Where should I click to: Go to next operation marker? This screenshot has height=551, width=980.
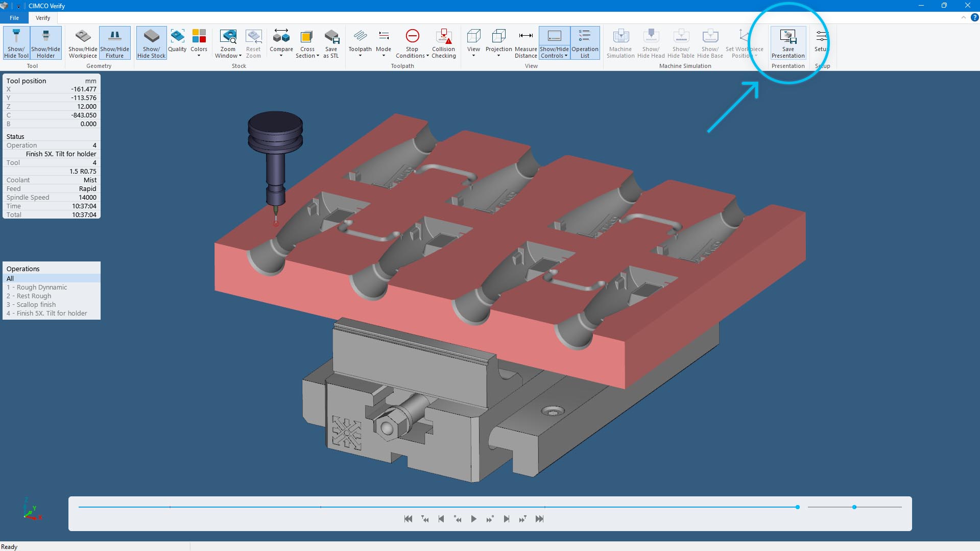(522, 519)
